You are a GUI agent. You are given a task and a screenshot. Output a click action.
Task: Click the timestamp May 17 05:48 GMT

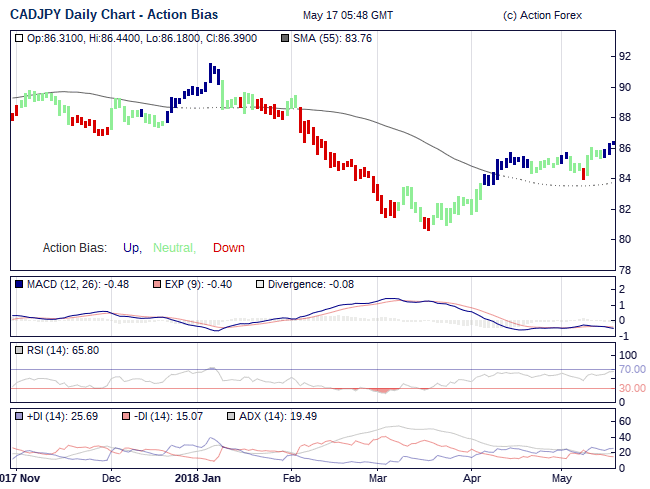tap(348, 15)
